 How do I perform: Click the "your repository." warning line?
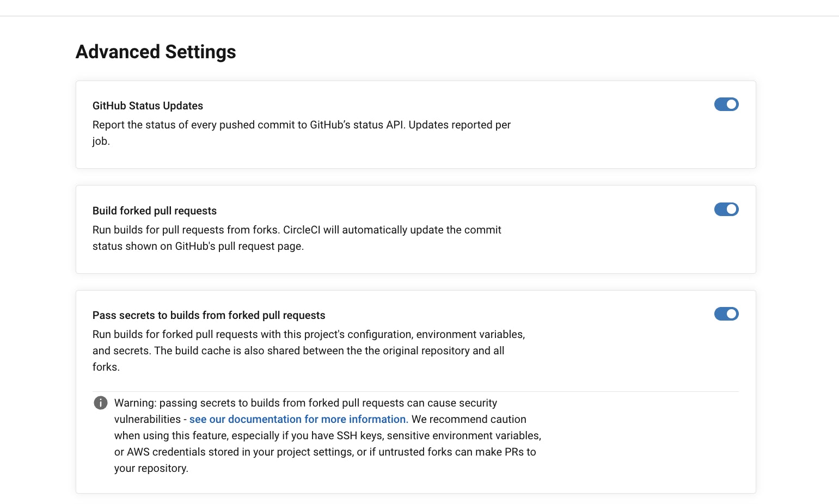[151, 468]
